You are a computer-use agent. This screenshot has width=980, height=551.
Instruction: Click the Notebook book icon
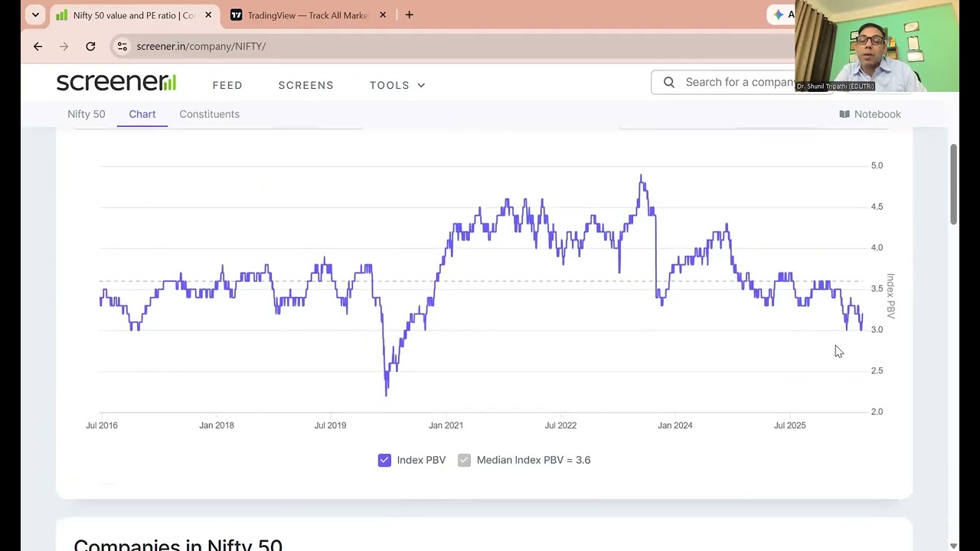(844, 114)
